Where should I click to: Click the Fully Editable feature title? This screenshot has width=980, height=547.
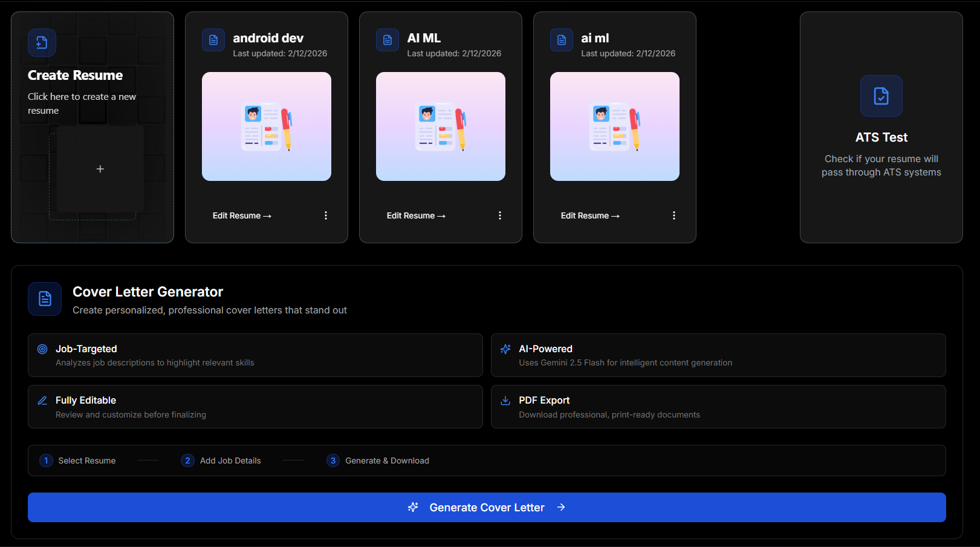coord(86,400)
